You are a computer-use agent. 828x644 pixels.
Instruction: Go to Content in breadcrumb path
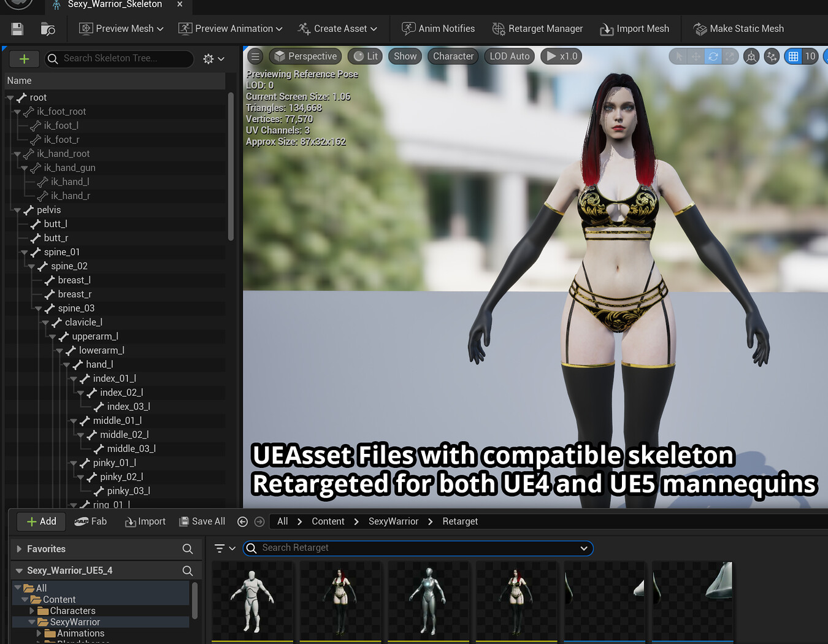(x=328, y=521)
